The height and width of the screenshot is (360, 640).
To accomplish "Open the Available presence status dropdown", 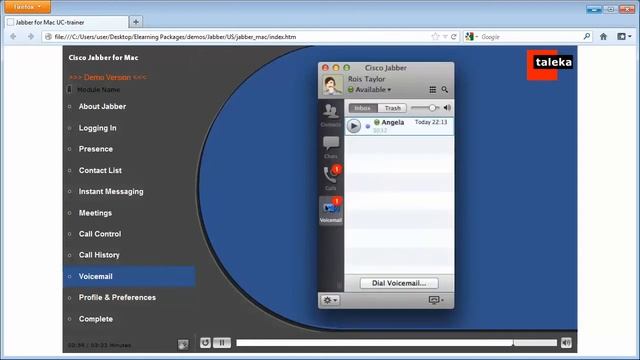I will click(369, 89).
